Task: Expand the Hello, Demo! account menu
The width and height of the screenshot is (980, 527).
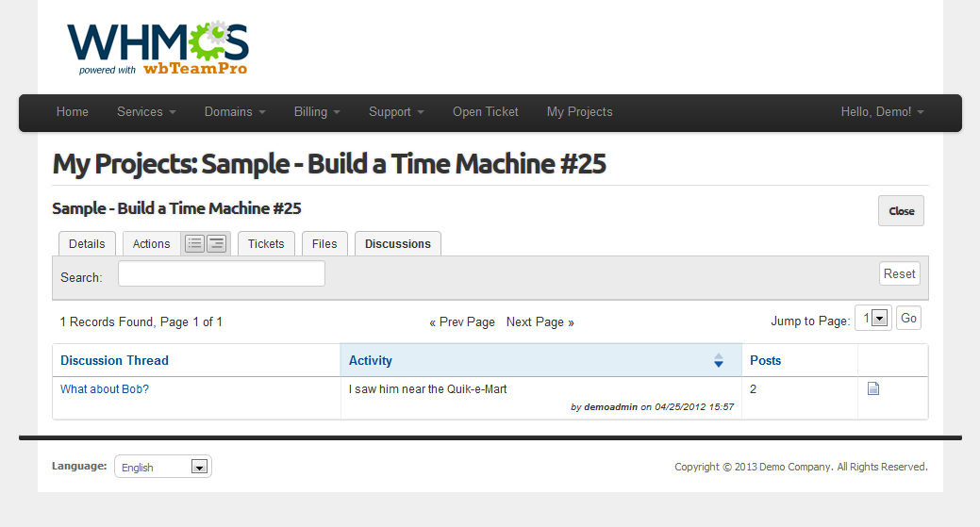Action: 882,112
